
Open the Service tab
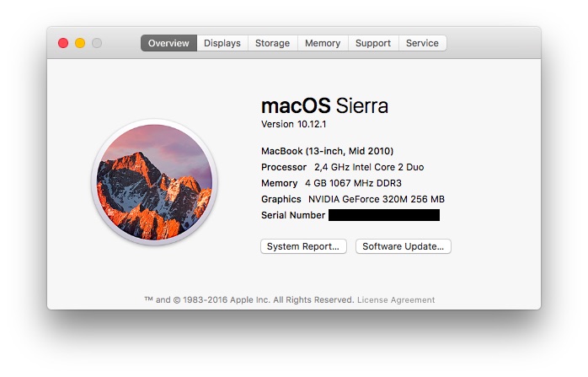pyautogui.click(x=423, y=43)
